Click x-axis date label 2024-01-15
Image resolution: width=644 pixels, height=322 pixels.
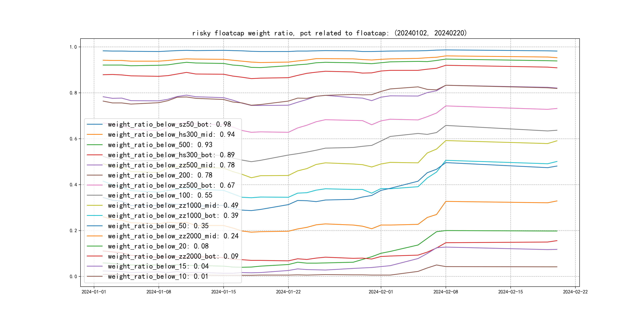pos(223,292)
